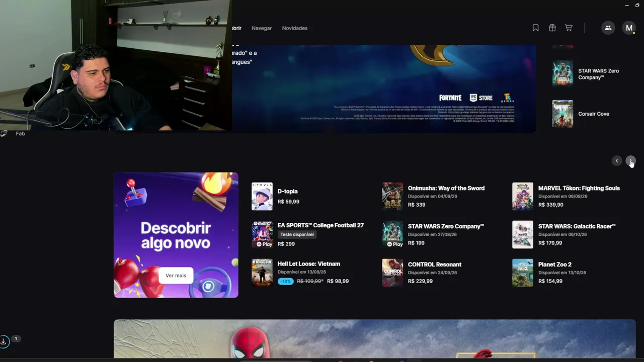Image resolution: width=644 pixels, height=362 pixels.
Task: Open the Descobrir algo novo promo card
Action: (x=176, y=235)
